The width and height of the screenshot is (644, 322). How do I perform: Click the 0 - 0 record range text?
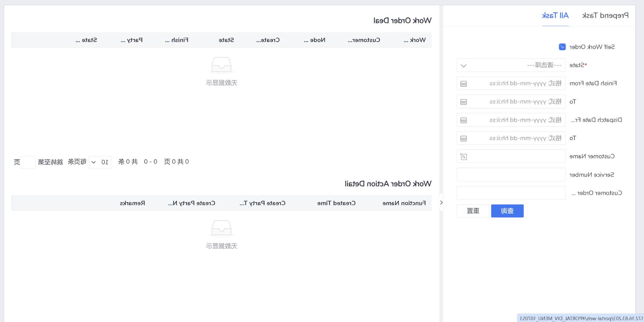[151, 162]
